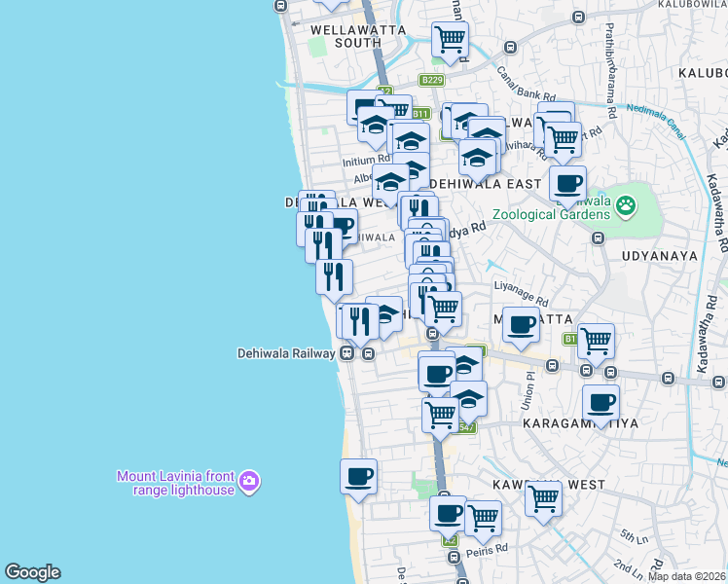Click the B229 road shield

[x=432, y=80]
